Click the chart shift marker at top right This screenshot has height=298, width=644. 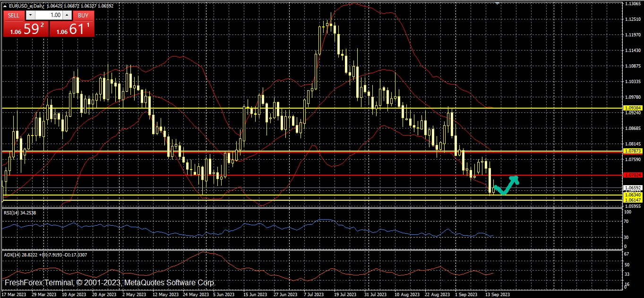coord(497,3)
